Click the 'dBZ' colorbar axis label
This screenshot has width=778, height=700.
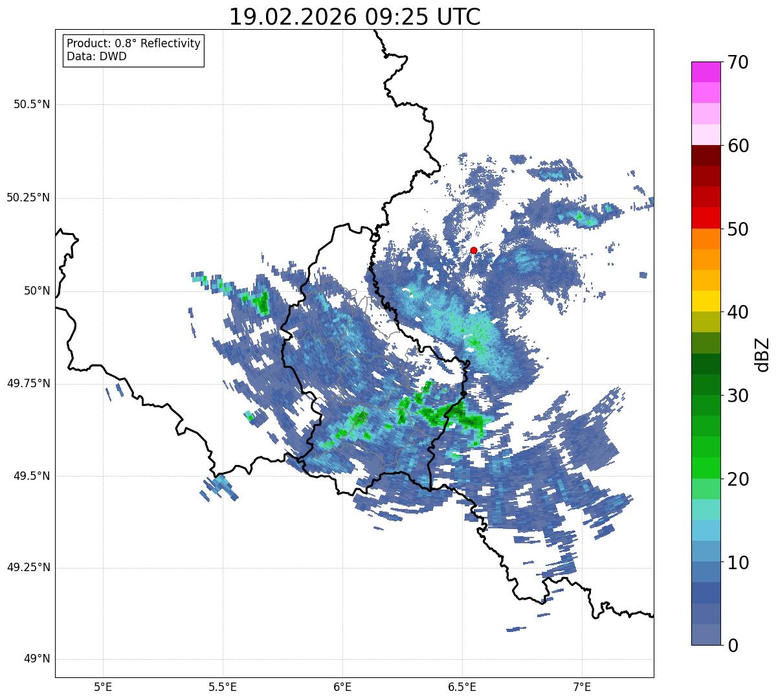(x=763, y=354)
